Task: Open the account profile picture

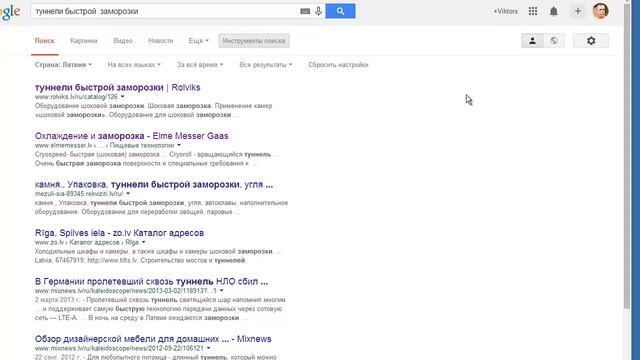Action: (600, 11)
